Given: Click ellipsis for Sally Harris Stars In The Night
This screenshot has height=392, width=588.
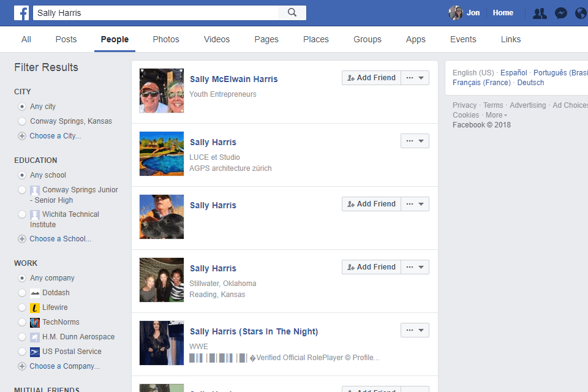Looking at the screenshot, I should [x=410, y=330].
